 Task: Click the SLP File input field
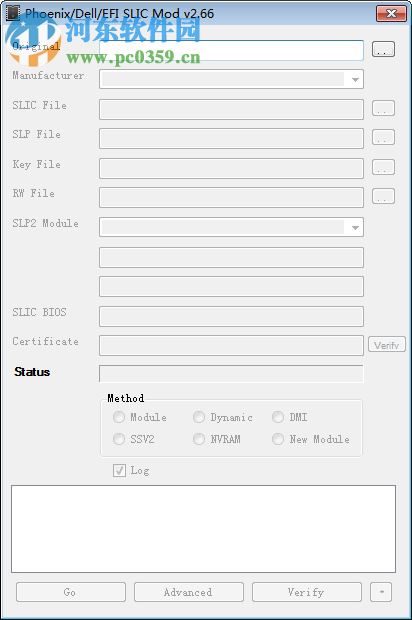(231, 138)
